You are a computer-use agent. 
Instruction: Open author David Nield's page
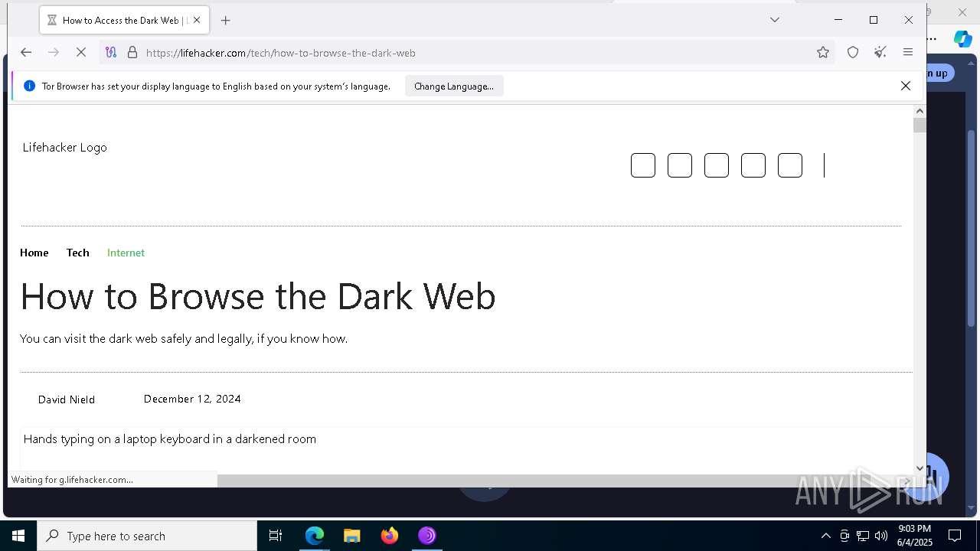tap(67, 399)
